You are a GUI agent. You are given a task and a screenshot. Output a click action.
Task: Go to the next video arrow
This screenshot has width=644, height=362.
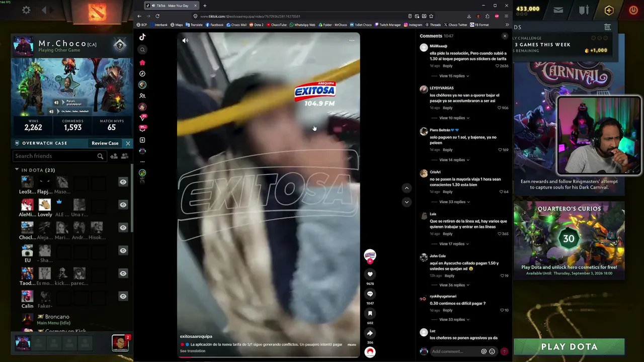(407, 202)
